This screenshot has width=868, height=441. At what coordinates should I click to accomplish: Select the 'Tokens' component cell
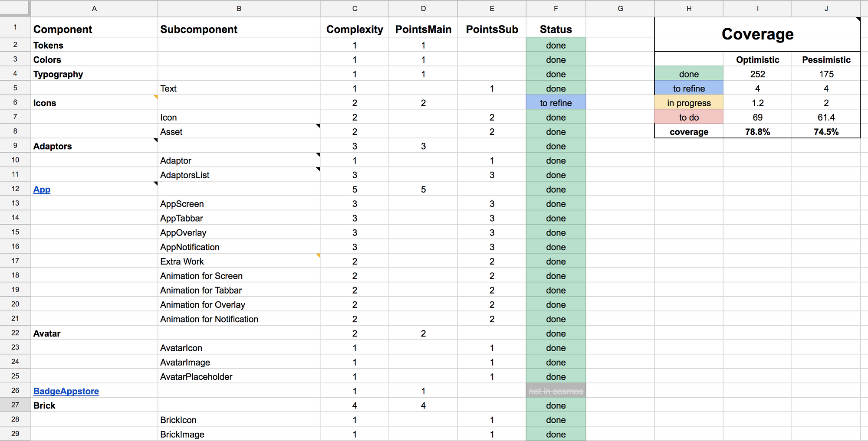(95, 45)
